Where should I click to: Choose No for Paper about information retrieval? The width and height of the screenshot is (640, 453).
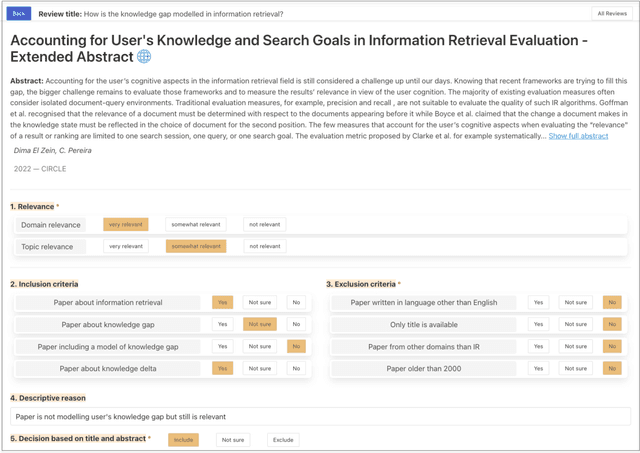pyautogui.click(x=295, y=302)
